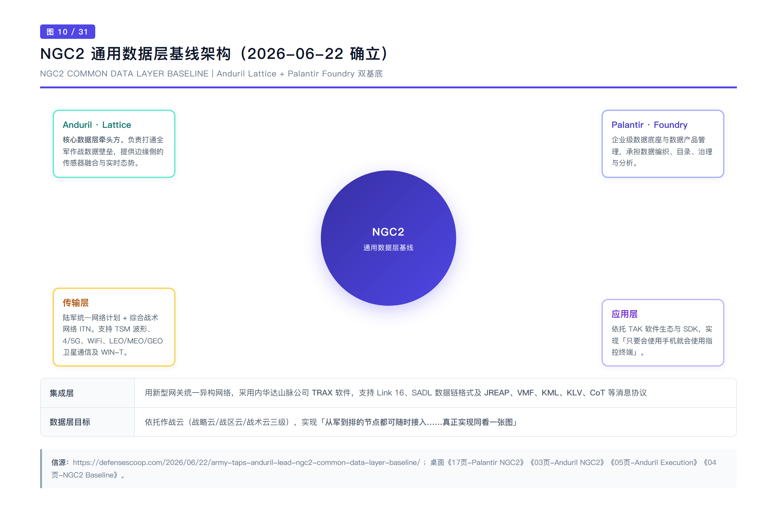Click the "信源" label in the footer
Screen dimensions: 777x532
[x=60, y=462]
